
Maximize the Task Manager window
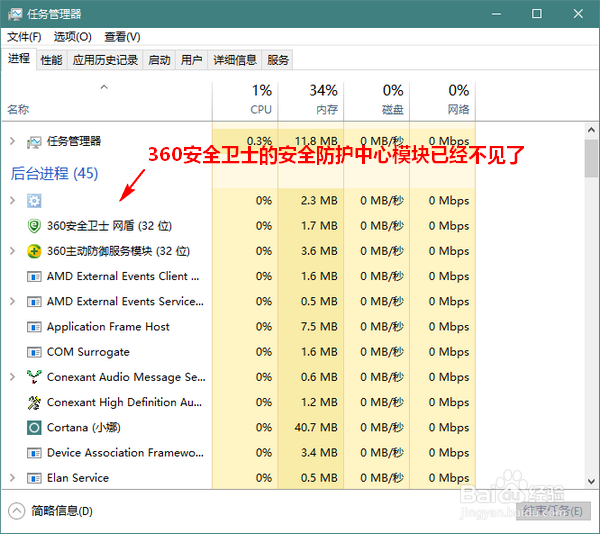pyautogui.click(x=537, y=14)
